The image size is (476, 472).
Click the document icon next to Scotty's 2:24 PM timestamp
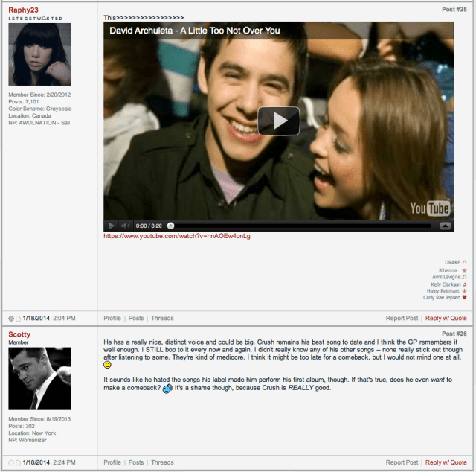pyautogui.click(x=19, y=462)
